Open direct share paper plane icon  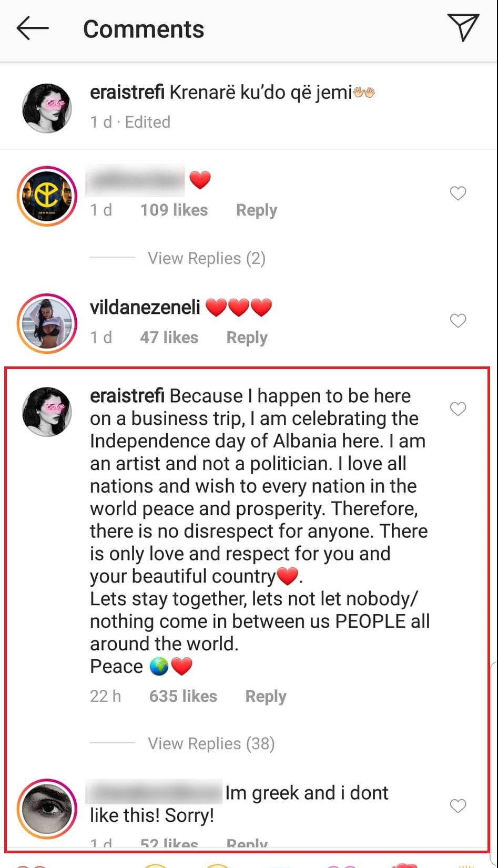point(463,27)
